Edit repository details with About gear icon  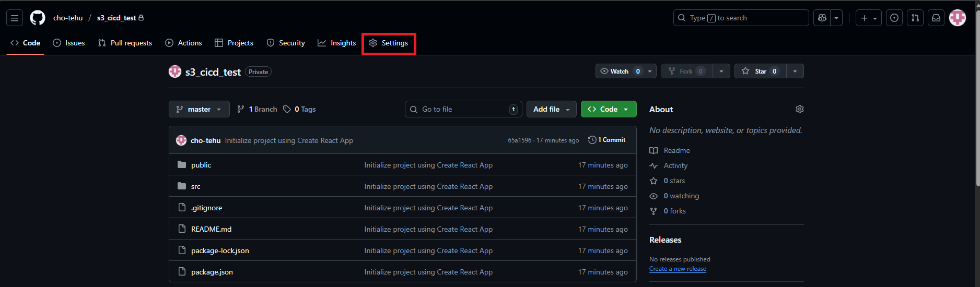799,109
